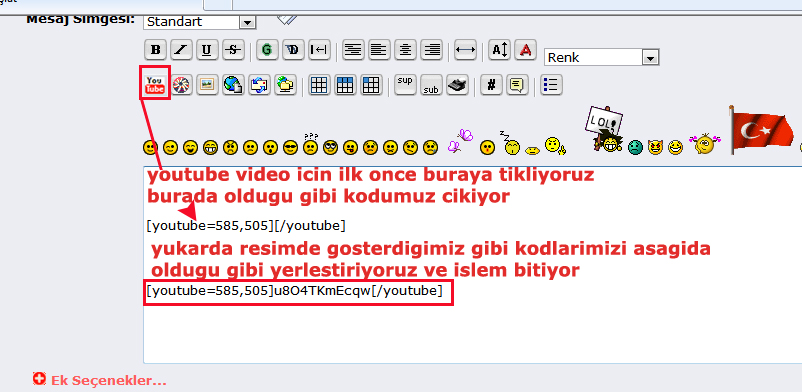Click the email envelope arrows button
802x392 pixels.
click(259, 84)
